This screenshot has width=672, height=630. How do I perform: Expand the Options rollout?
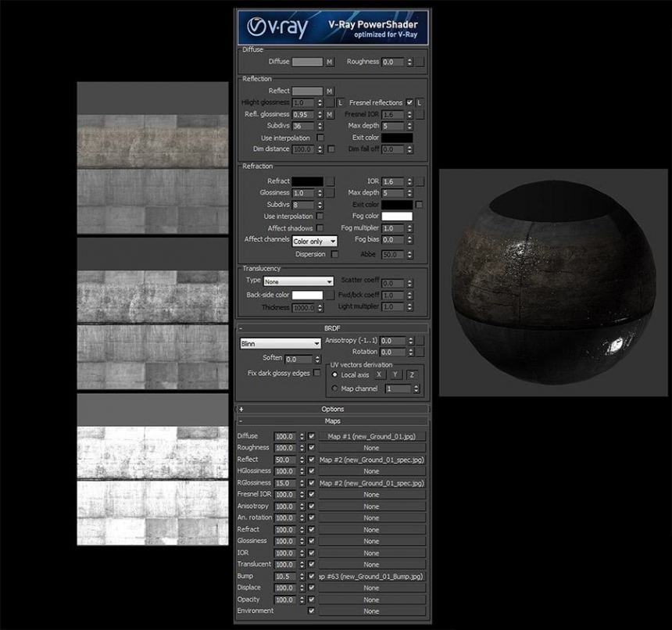pos(332,410)
